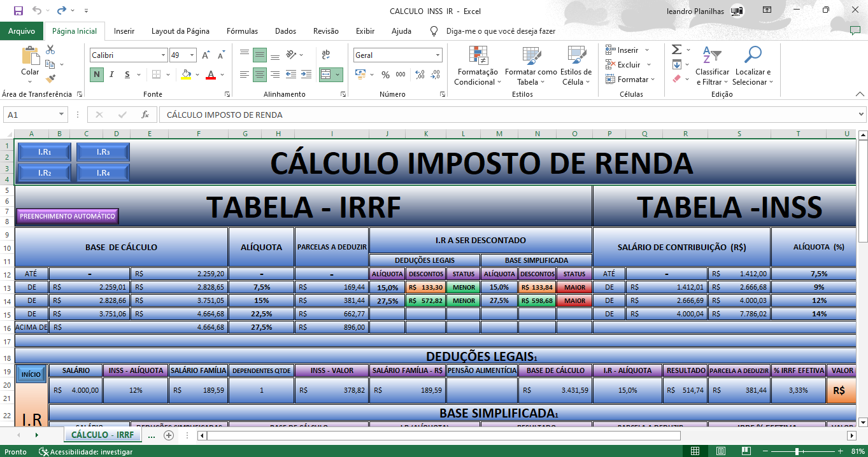Open Formatação Condicional in the ribbon

tap(477, 66)
